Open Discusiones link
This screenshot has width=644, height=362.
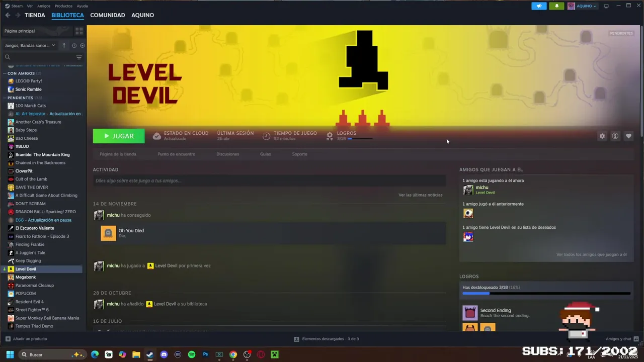click(227, 154)
